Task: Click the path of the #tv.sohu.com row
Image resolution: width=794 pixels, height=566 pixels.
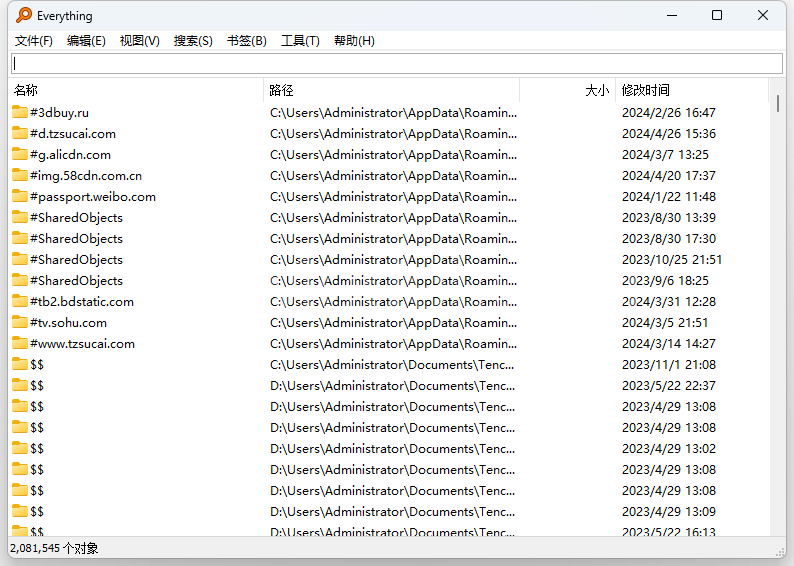Action: (x=393, y=322)
